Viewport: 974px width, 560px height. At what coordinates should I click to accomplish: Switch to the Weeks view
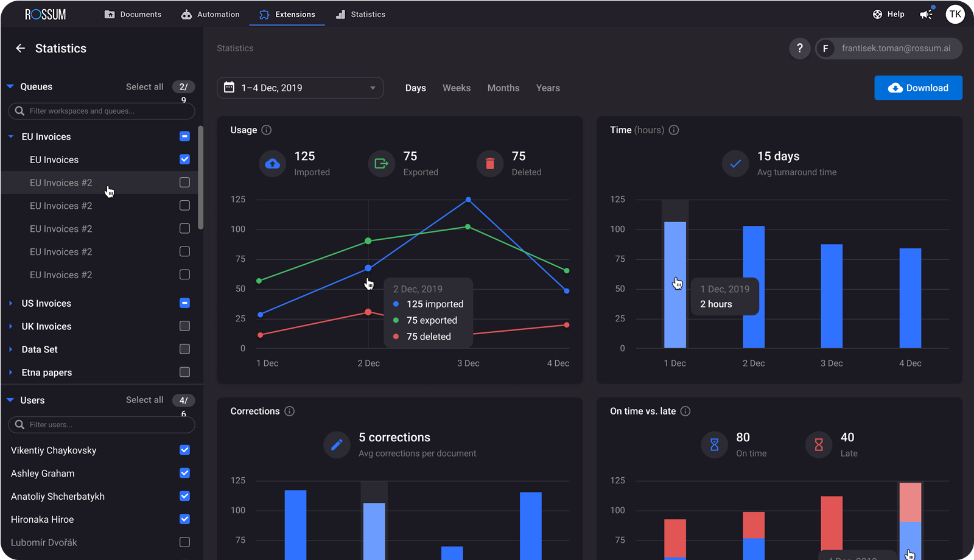click(457, 88)
